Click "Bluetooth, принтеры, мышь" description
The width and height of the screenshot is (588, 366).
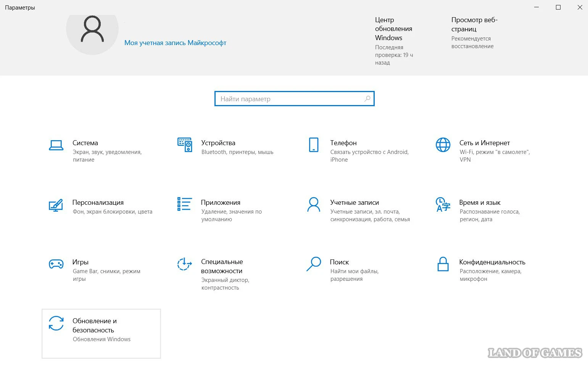(x=237, y=152)
